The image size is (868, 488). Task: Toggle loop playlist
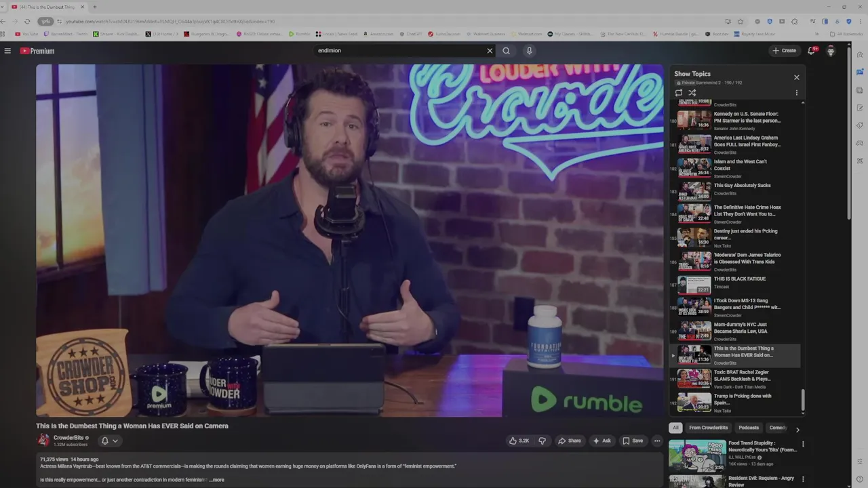point(679,93)
